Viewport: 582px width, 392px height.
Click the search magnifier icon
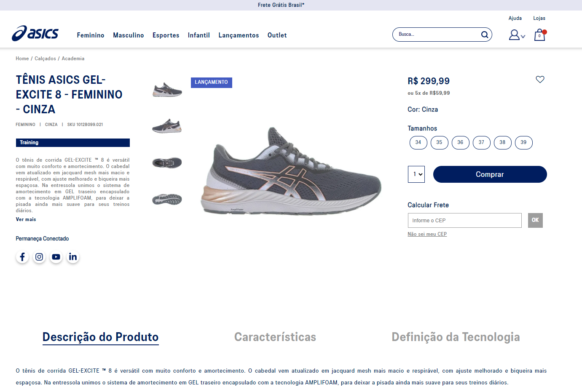pyautogui.click(x=485, y=35)
